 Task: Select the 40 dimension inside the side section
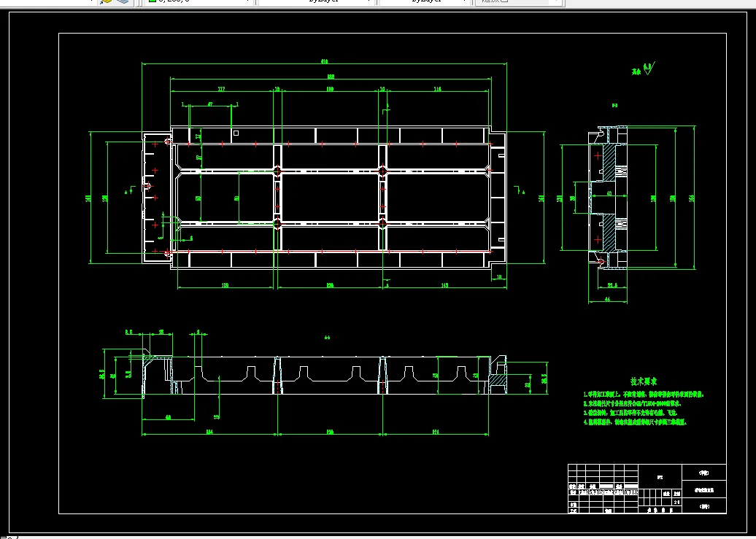click(609, 193)
